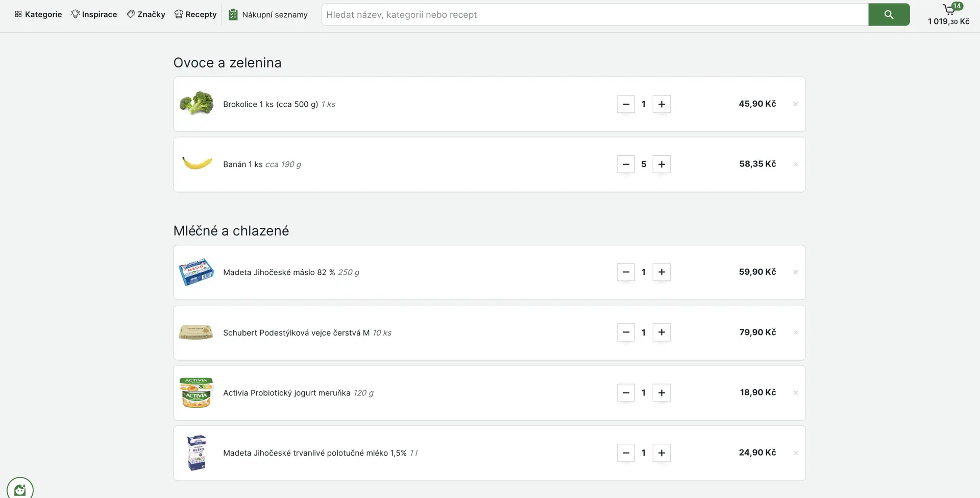Screen dimensions: 980x498
Task: Open Nákupní seznamy shopping lists
Action: pyautogui.click(x=268, y=14)
